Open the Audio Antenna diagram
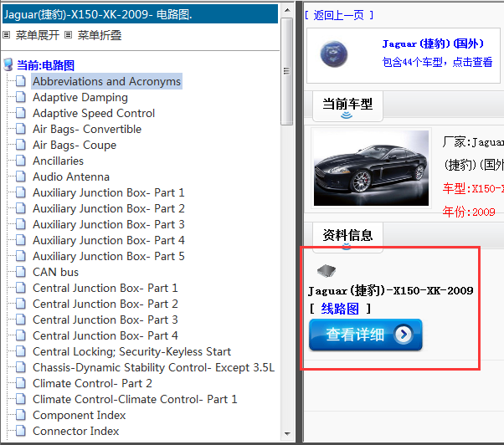 click(x=71, y=176)
